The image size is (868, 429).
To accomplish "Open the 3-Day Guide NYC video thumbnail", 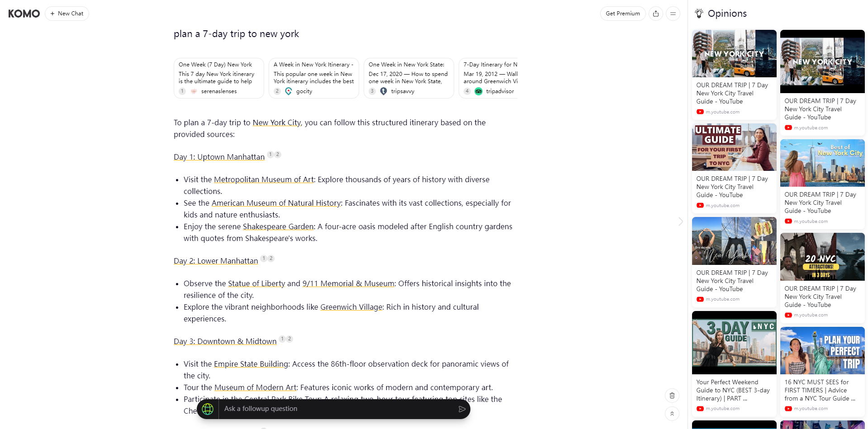I will 734,342.
